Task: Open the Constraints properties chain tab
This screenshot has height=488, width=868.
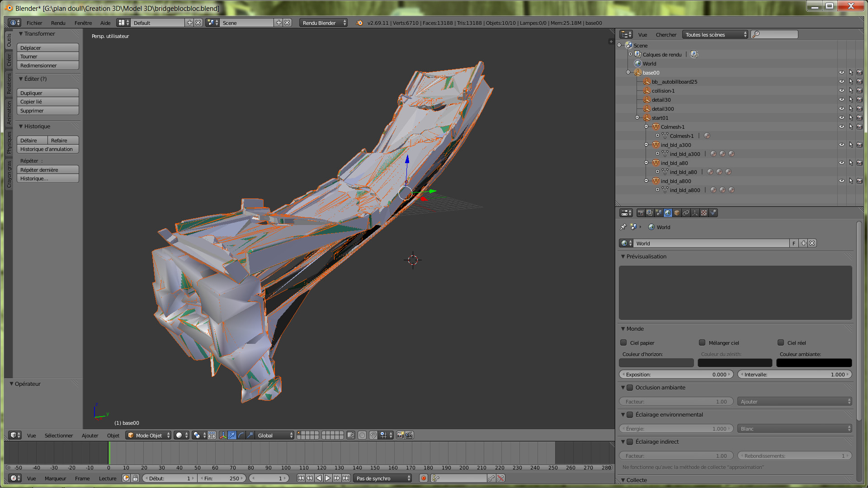Action: point(686,213)
